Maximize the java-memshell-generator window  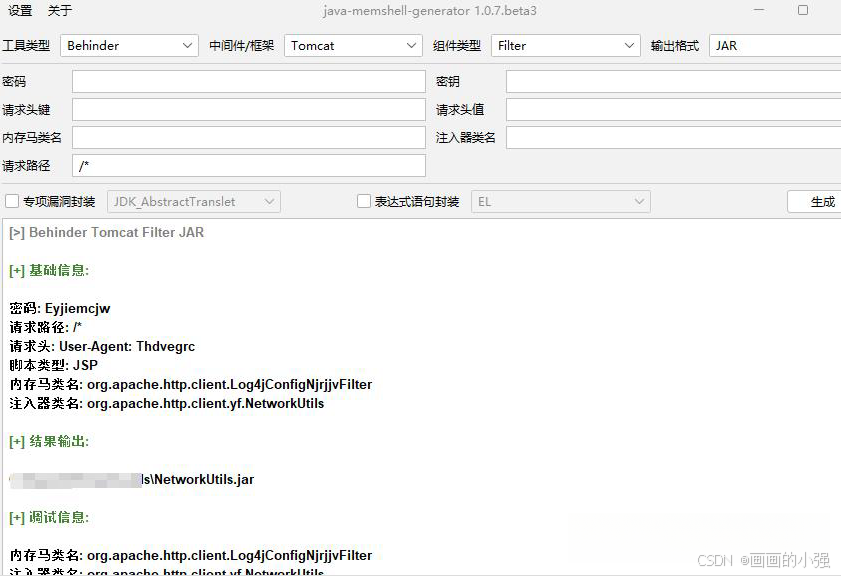(803, 10)
